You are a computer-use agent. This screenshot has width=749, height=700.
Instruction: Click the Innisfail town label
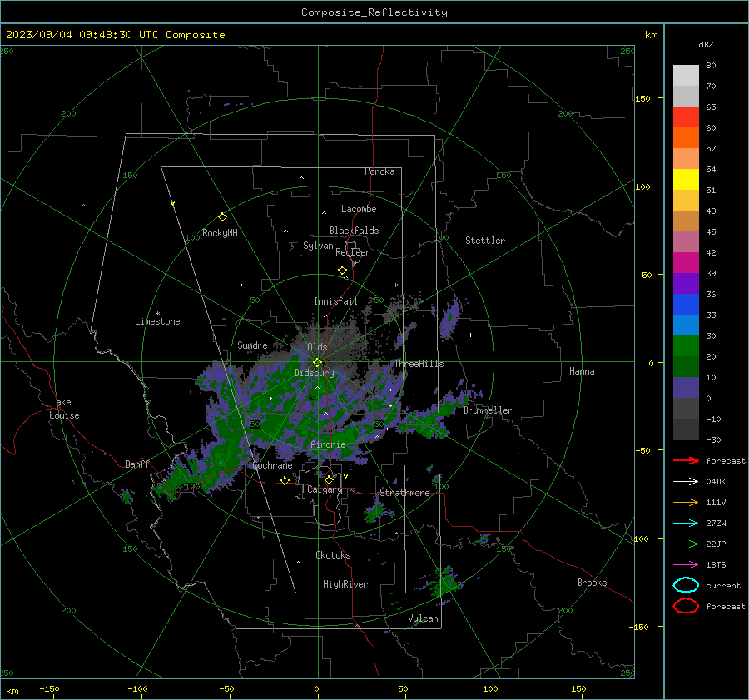pos(335,301)
